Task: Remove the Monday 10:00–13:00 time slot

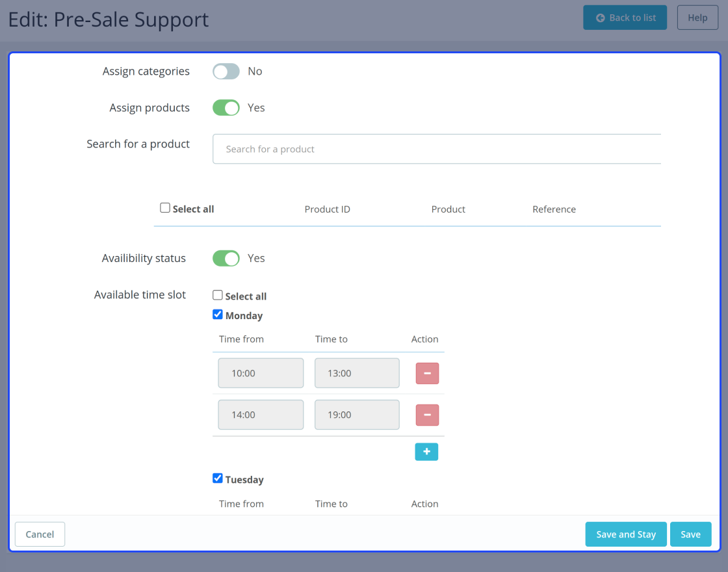Action: [x=427, y=373]
